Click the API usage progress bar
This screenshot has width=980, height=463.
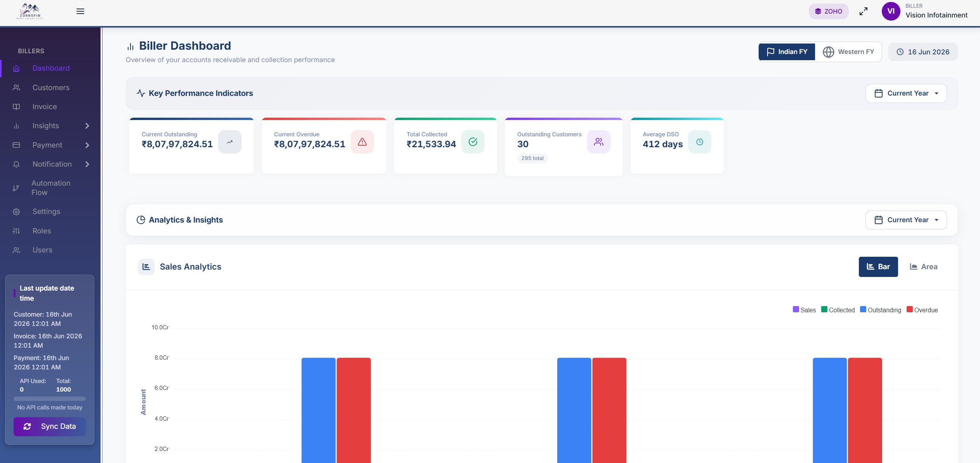pyautogui.click(x=50, y=399)
